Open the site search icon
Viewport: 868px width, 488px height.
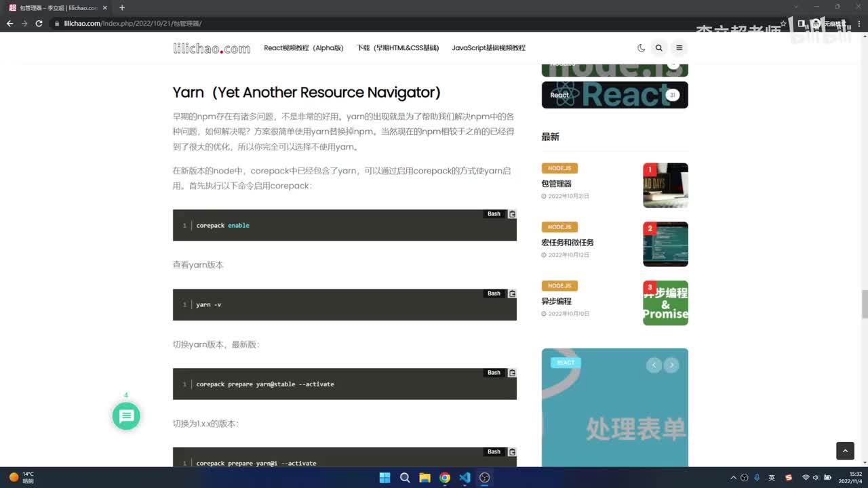[x=658, y=48]
